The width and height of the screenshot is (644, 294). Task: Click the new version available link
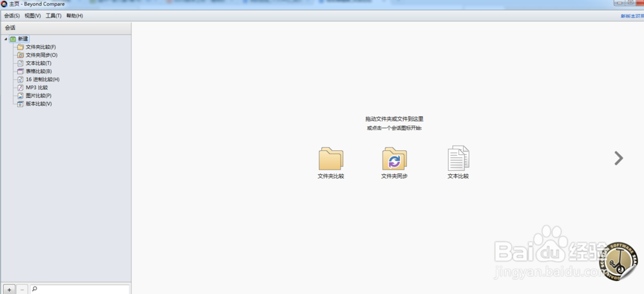click(632, 16)
